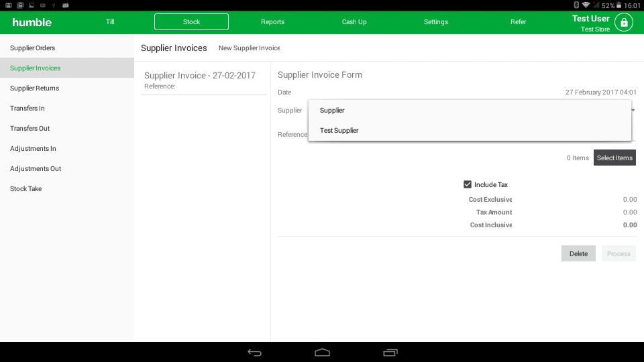
Task: Open the Refer tab
Action: point(518,21)
